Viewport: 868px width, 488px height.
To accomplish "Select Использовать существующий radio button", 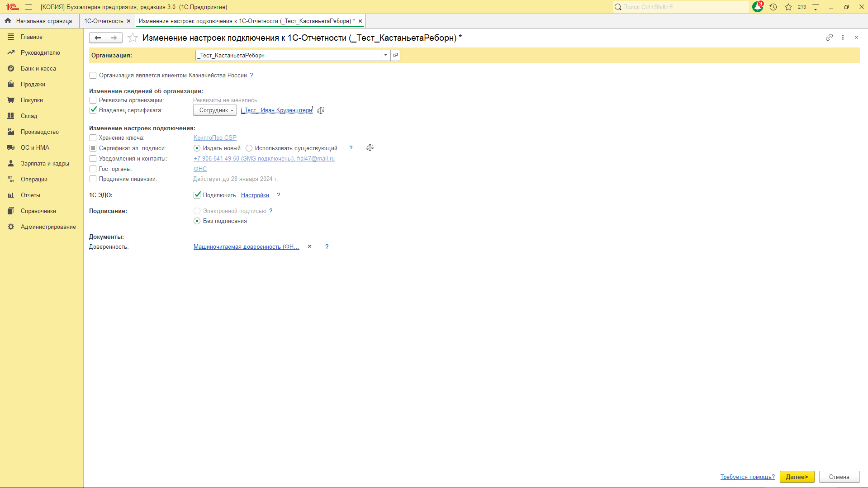I will pos(249,148).
